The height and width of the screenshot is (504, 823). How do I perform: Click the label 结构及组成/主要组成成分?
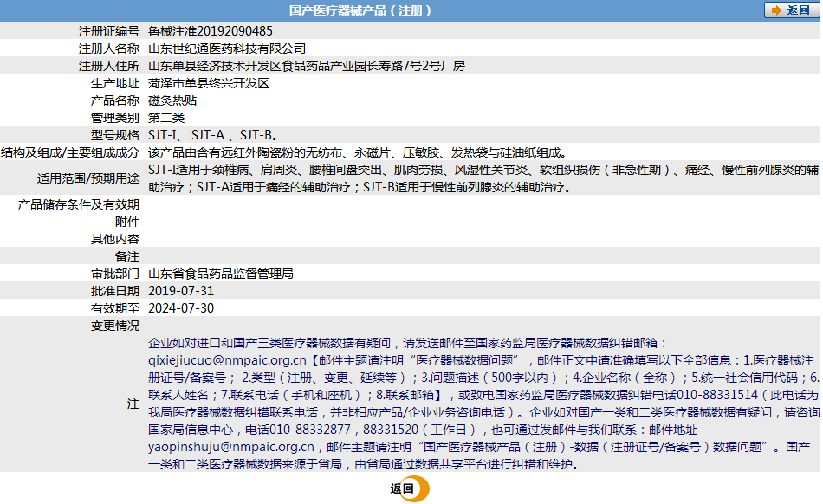click(70, 152)
